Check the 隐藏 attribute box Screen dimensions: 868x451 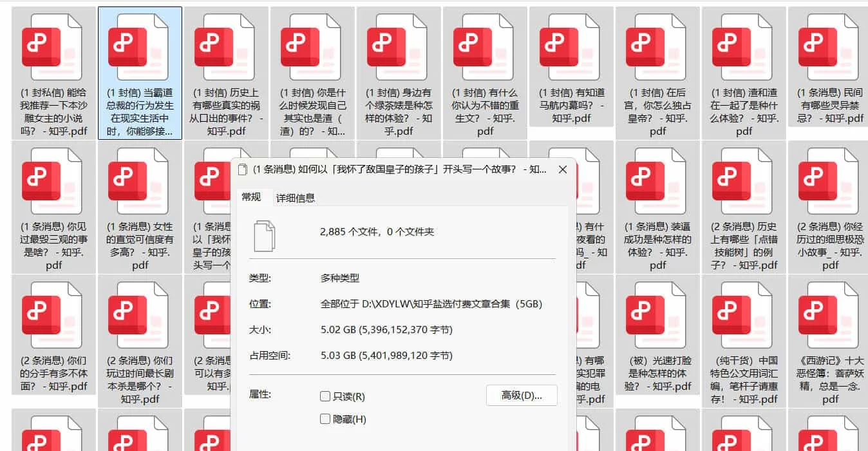click(325, 417)
